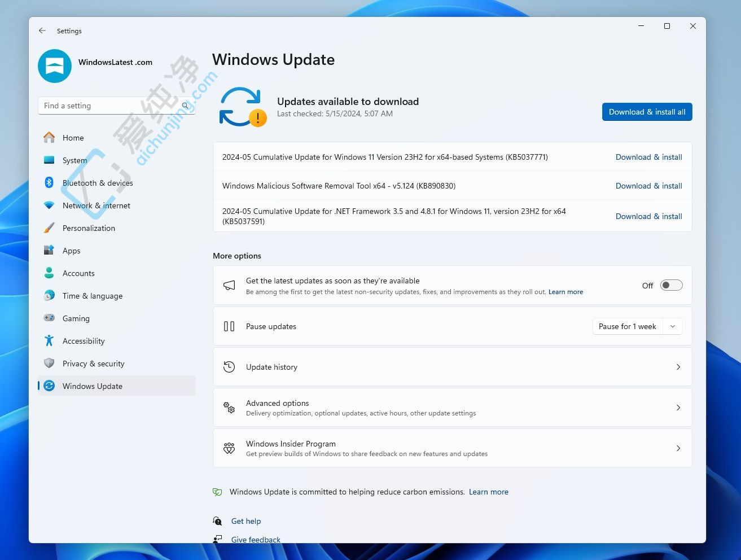Click the More options heading

[x=237, y=256]
